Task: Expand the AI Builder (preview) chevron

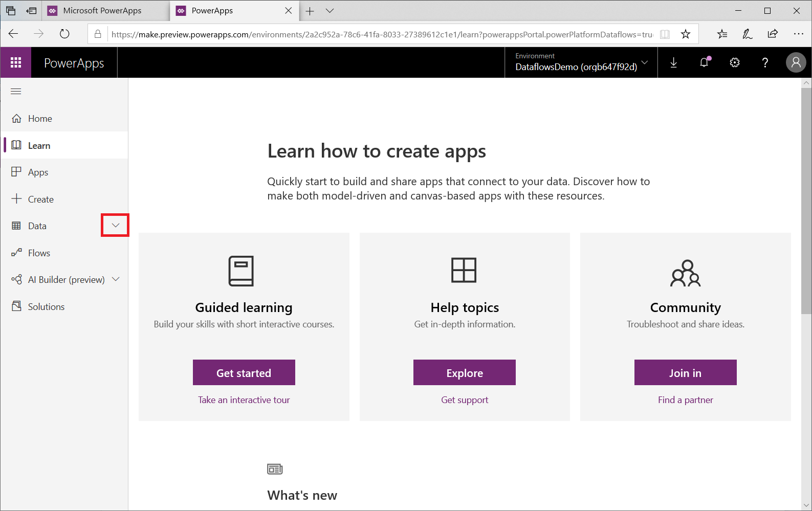Action: [116, 279]
